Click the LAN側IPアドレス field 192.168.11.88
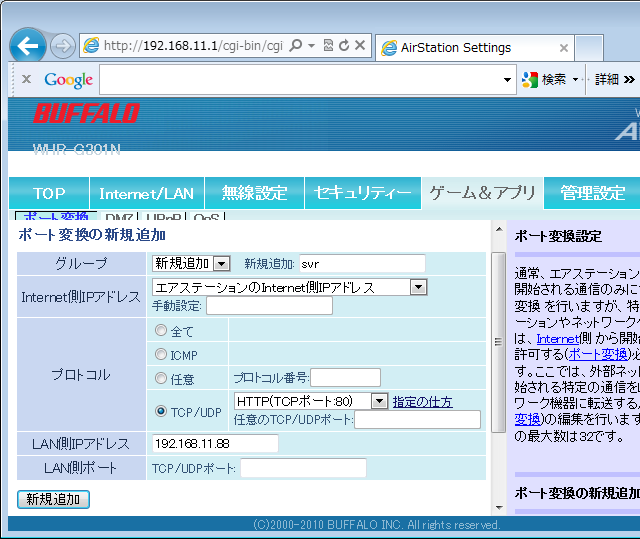640x539 pixels. [x=215, y=444]
